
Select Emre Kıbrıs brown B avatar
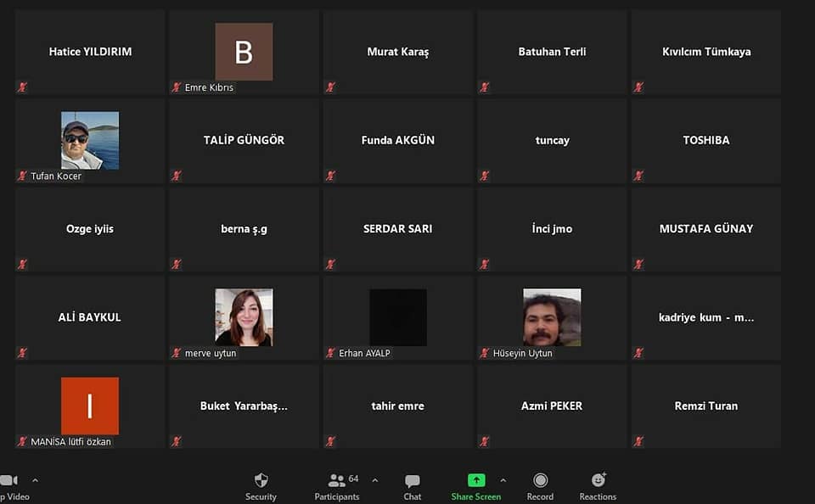(x=244, y=52)
